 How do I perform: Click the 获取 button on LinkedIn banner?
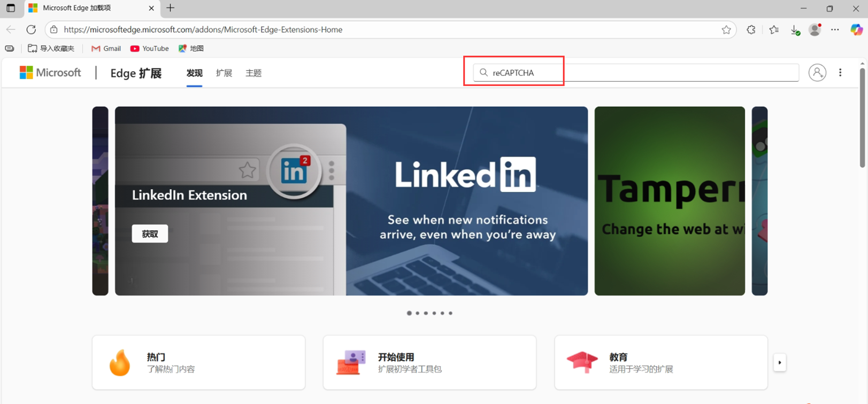150,234
